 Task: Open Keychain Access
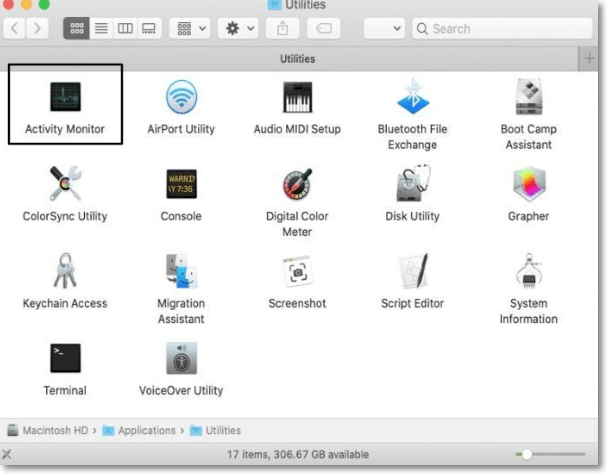click(65, 271)
